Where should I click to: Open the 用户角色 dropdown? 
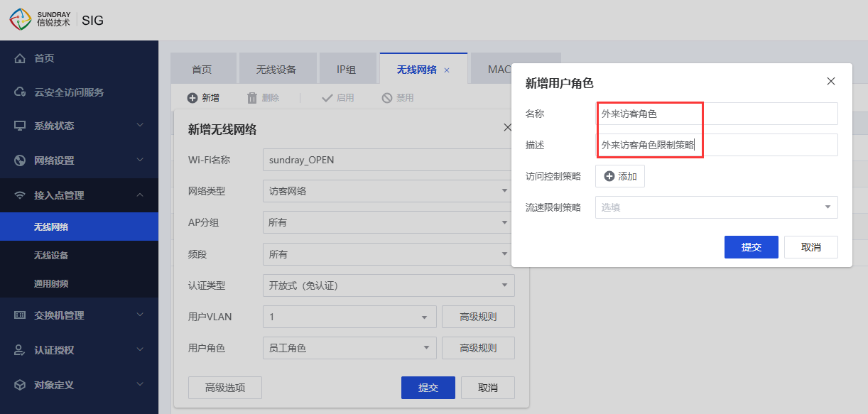tap(349, 348)
